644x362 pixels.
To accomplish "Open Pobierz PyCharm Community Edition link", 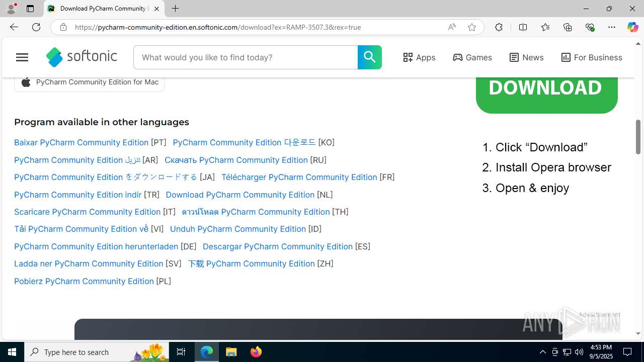I will (84, 281).
